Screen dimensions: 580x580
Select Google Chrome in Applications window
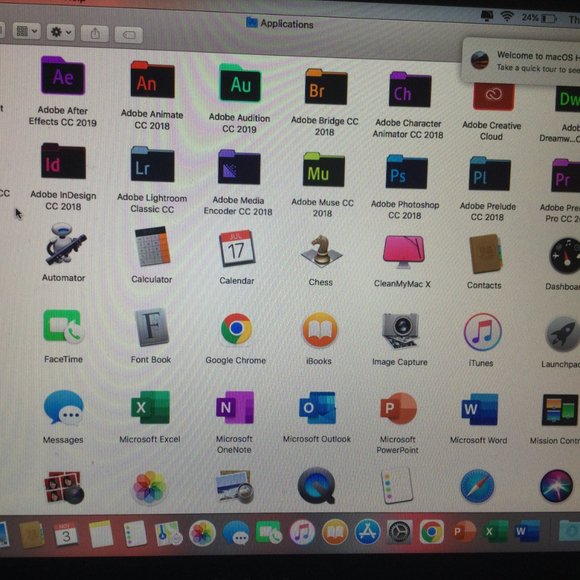coord(236,329)
